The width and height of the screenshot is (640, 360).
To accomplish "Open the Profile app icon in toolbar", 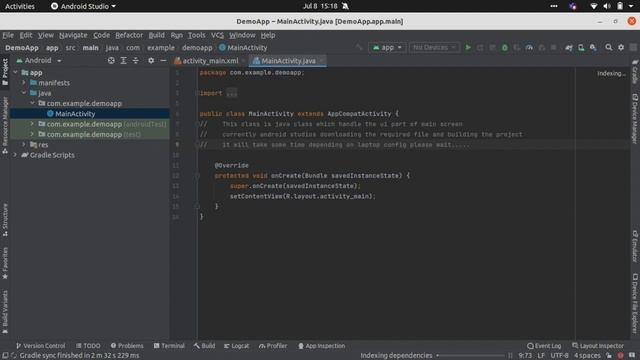I will click(x=529, y=47).
